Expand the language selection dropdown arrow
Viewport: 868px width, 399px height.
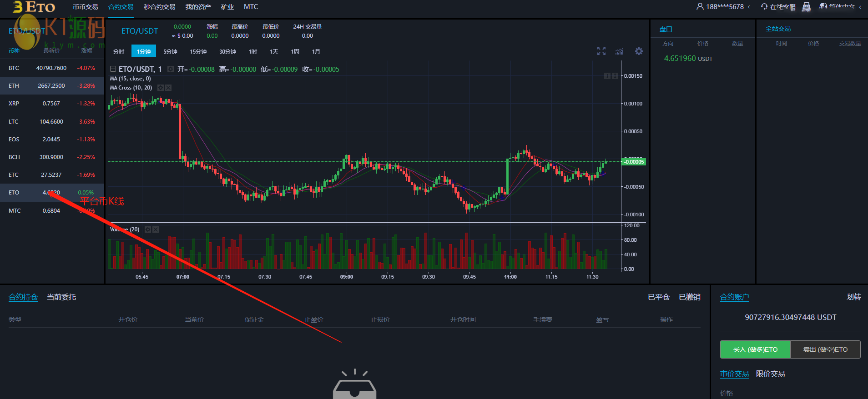[860, 7]
